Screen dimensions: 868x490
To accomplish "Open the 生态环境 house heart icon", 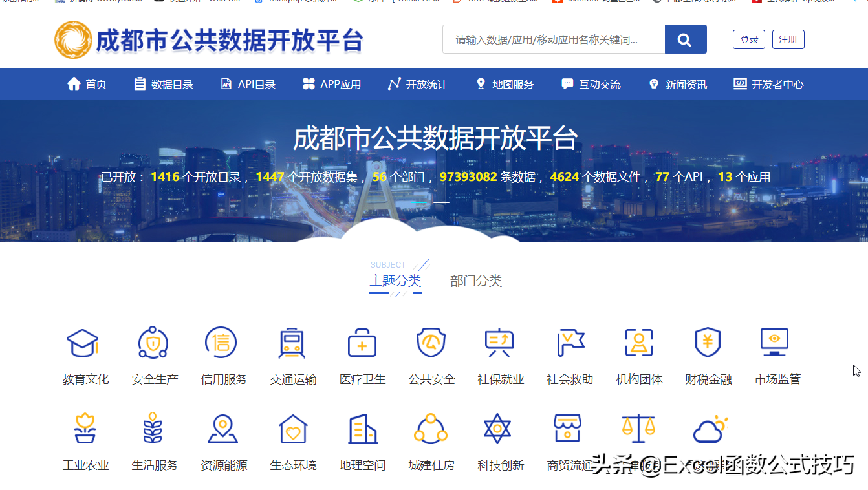I will point(293,429).
